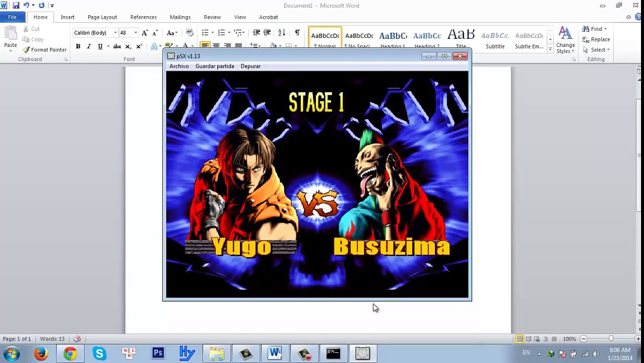Screen dimensions: 644x363
Task: Undo the last action in Word
Action: click(x=26, y=6)
